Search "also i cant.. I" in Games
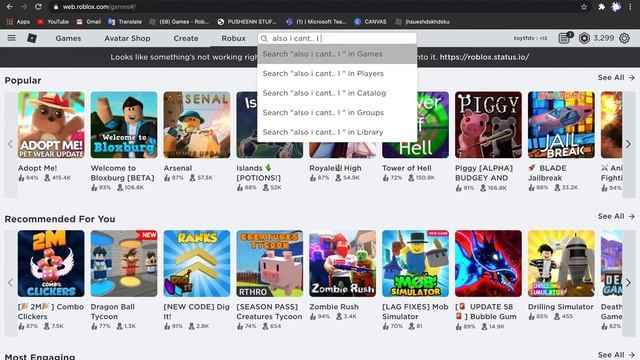The image size is (640, 360). point(337,54)
